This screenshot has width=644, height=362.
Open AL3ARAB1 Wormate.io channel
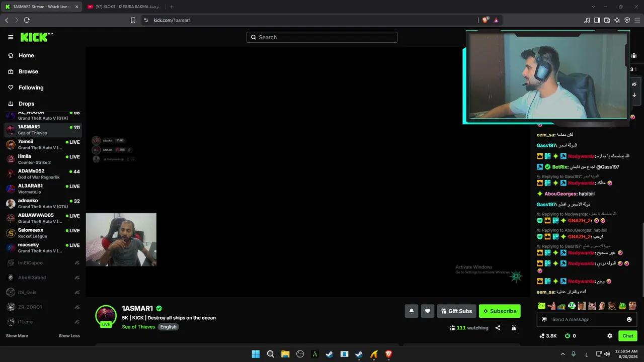(x=43, y=189)
